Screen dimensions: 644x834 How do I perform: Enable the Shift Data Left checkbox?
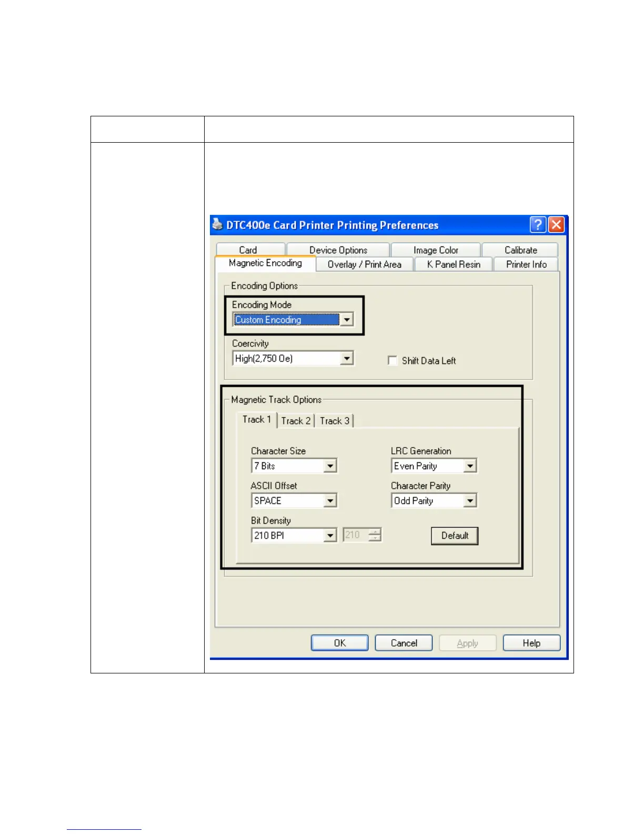coord(392,361)
